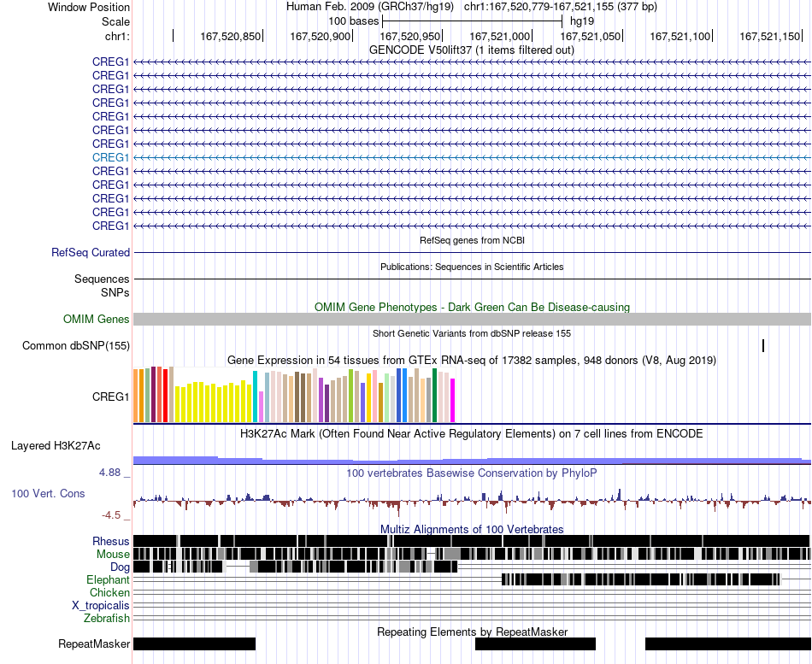
Task: Click the GTEx Gene Expression in 54 tissues title
Action: 472,360
